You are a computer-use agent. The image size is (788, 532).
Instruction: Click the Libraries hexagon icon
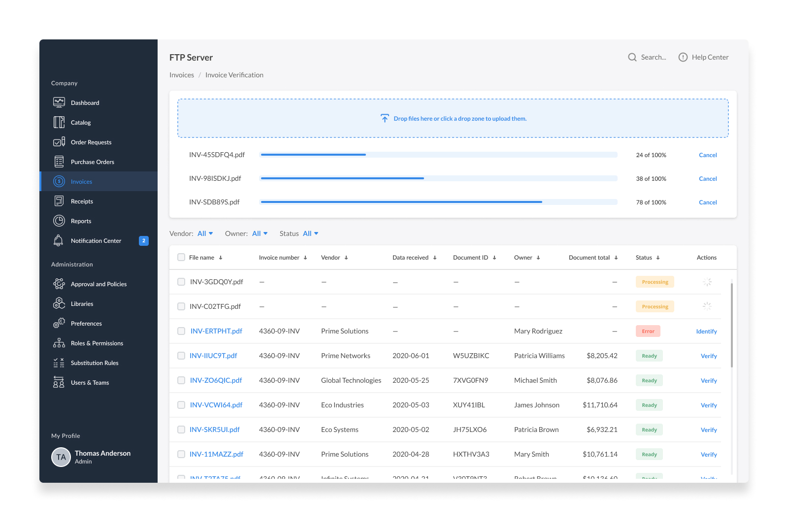[59, 303]
